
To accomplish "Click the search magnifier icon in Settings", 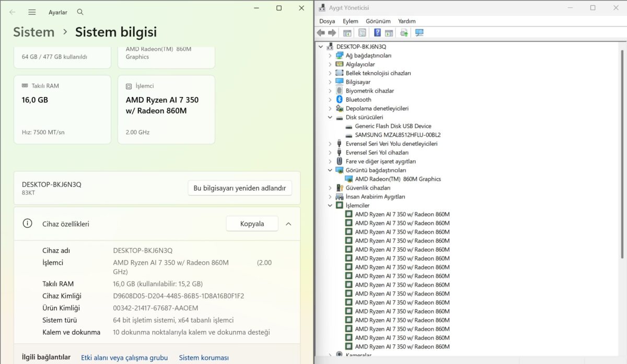I will [x=80, y=12].
